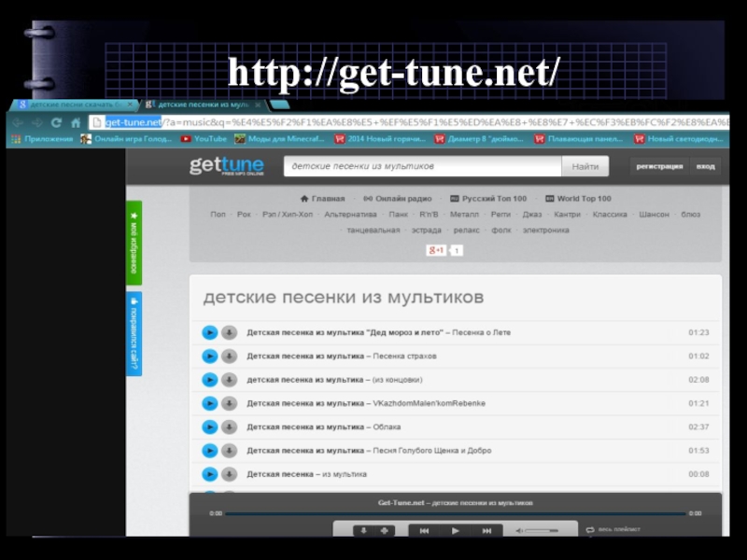Toggle весь плейлист repeat option

click(x=613, y=529)
